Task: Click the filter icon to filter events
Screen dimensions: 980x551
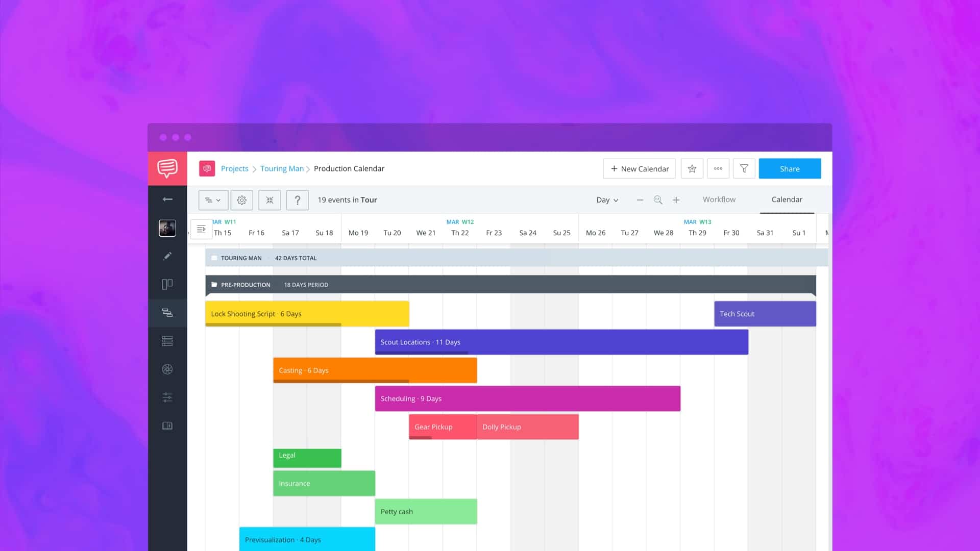Action: 744,169
